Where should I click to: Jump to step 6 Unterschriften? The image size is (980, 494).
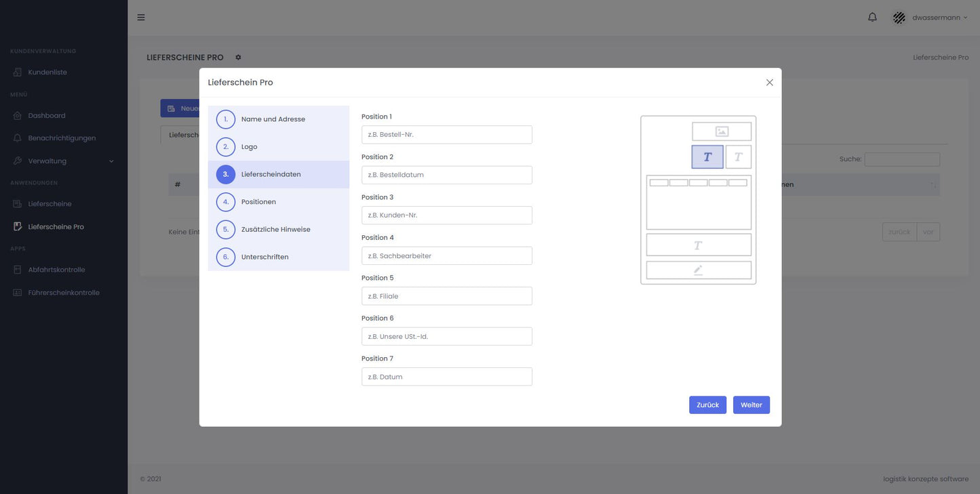click(264, 258)
